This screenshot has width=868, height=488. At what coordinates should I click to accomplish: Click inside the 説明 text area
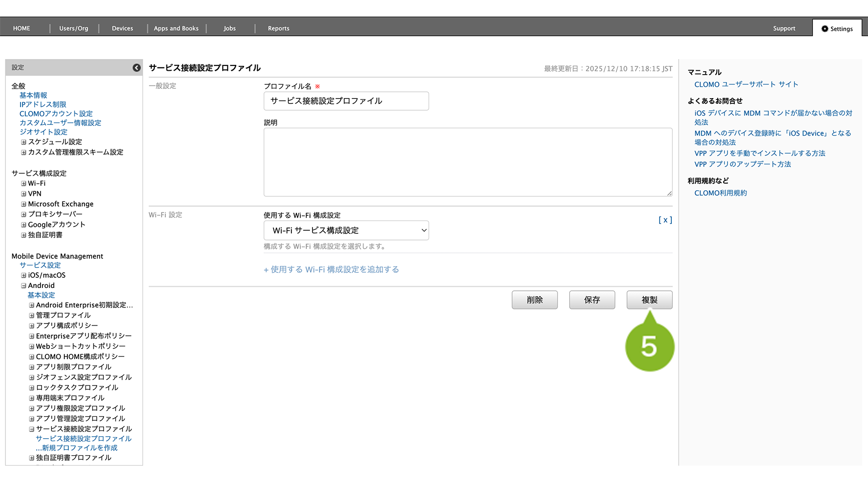(468, 162)
